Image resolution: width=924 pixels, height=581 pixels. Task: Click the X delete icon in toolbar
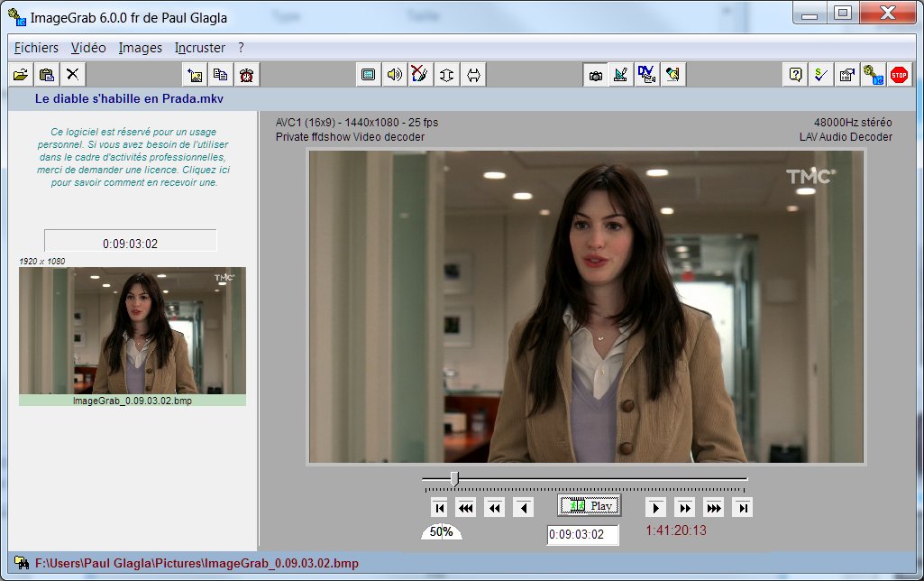72,75
